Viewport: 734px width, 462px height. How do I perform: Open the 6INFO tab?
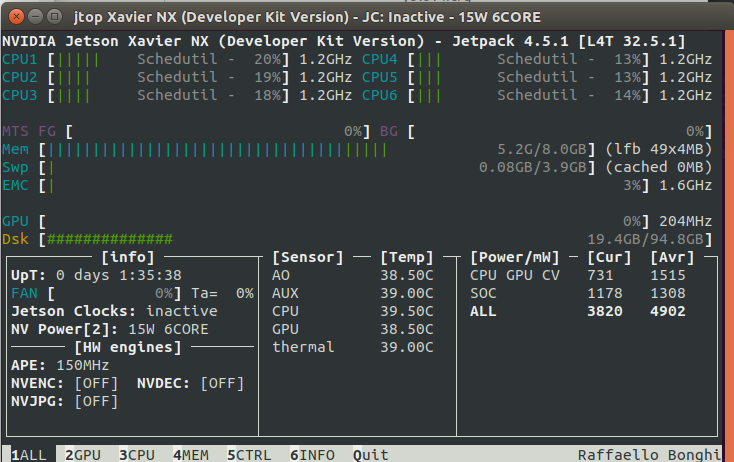click(x=312, y=455)
